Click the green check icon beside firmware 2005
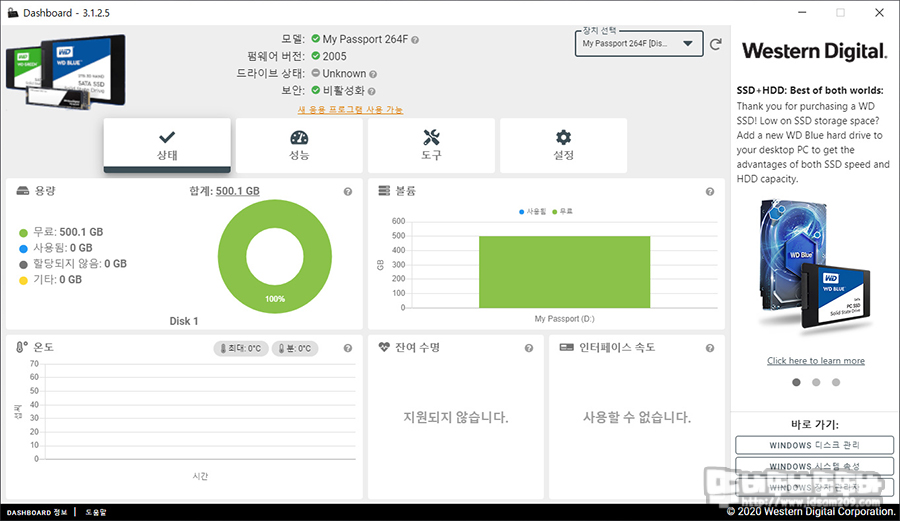 [316, 56]
